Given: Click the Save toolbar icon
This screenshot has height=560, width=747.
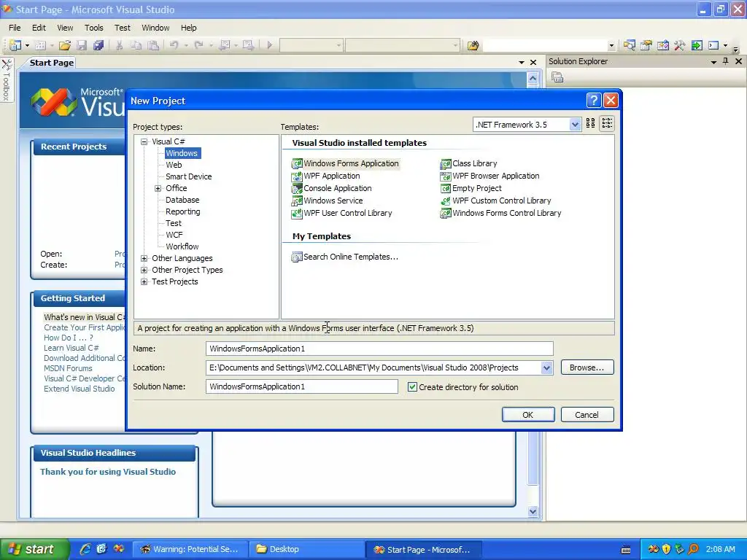Looking at the screenshot, I should tap(82, 45).
